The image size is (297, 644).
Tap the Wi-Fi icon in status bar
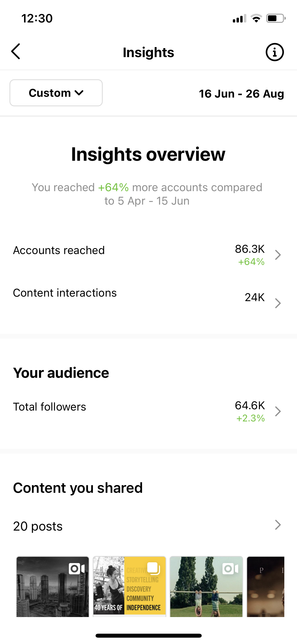click(x=256, y=18)
